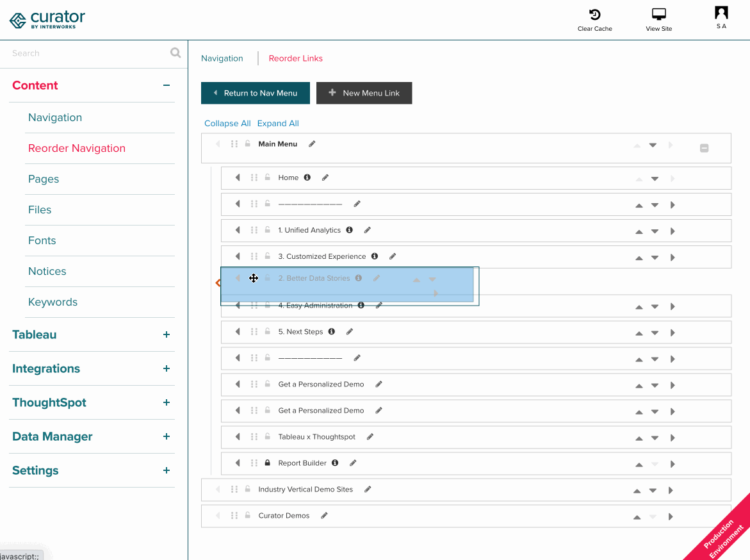Viewport: 750px width, 560px height.
Task: Move Curator Demos up
Action: (637, 518)
